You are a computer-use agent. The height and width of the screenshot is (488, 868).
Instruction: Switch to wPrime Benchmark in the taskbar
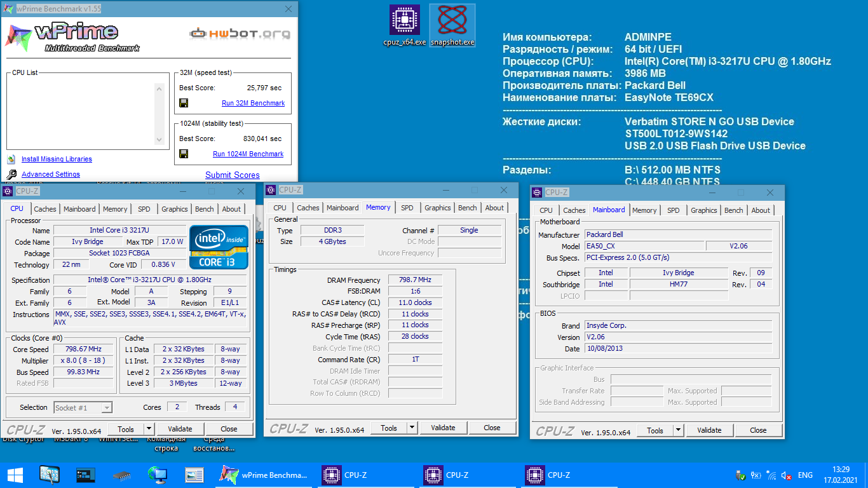pyautogui.click(x=264, y=475)
